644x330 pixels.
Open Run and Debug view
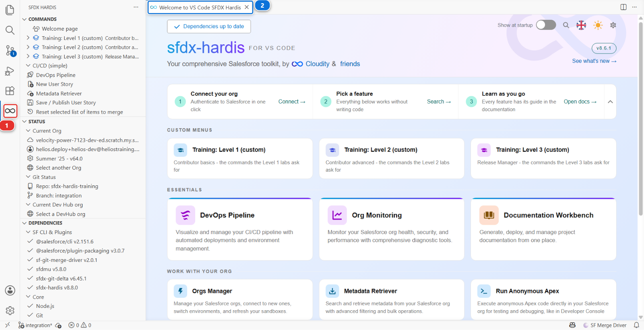[x=10, y=71]
